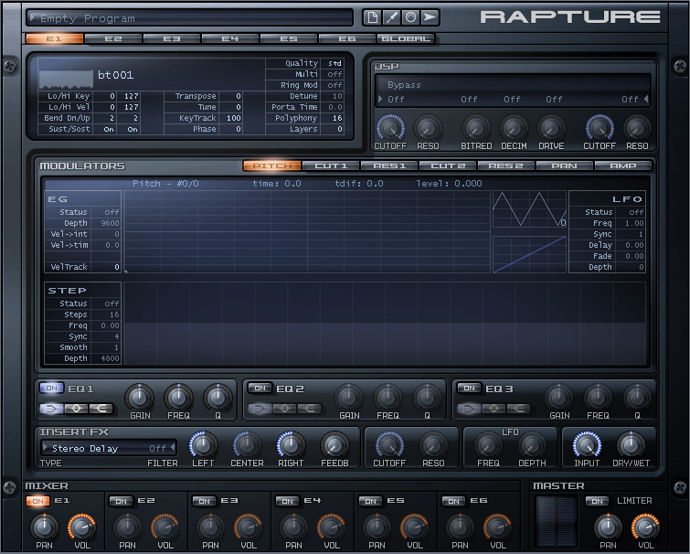Image resolution: width=690 pixels, height=554 pixels.
Task: Switch to the E3 element tab
Action: click(172, 39)
